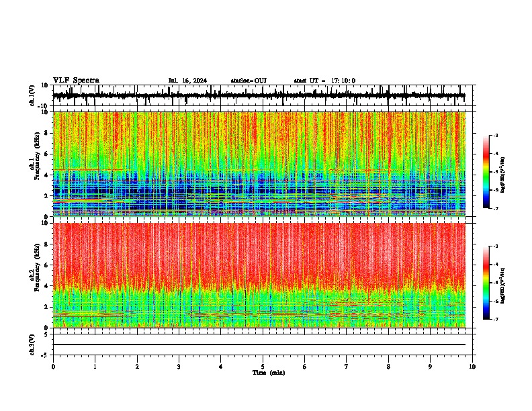This screenshot has height=411, width=532.
Task: Click the "-3" tick on ch.1 color bar
Action: tap(496, 135)
